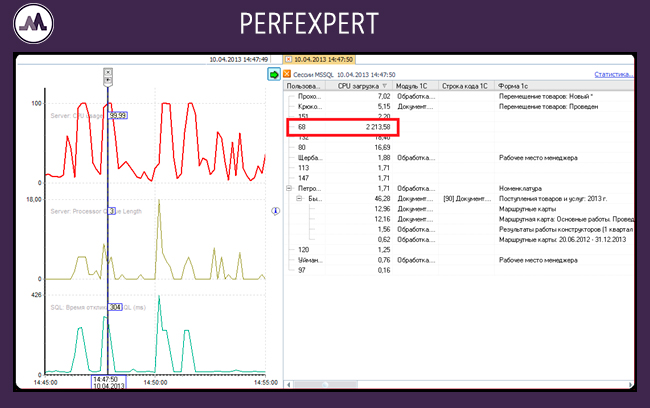
Task: Click the [90] Документ... code line cell
Action: (467, 199)
